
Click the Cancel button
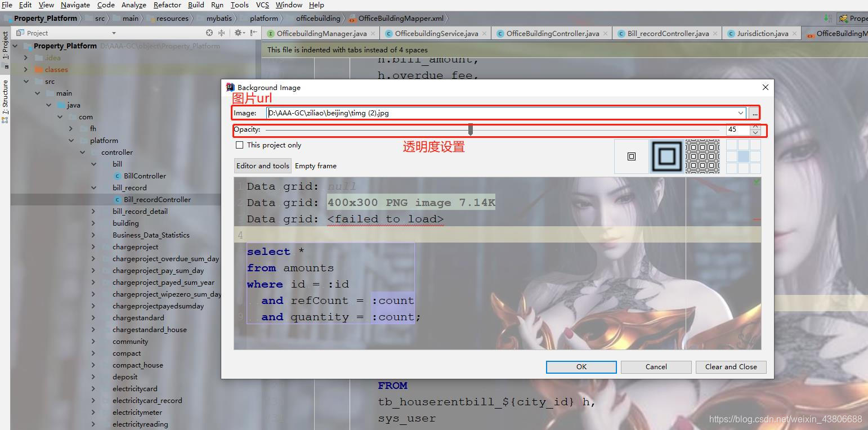(x=656, y=367)
